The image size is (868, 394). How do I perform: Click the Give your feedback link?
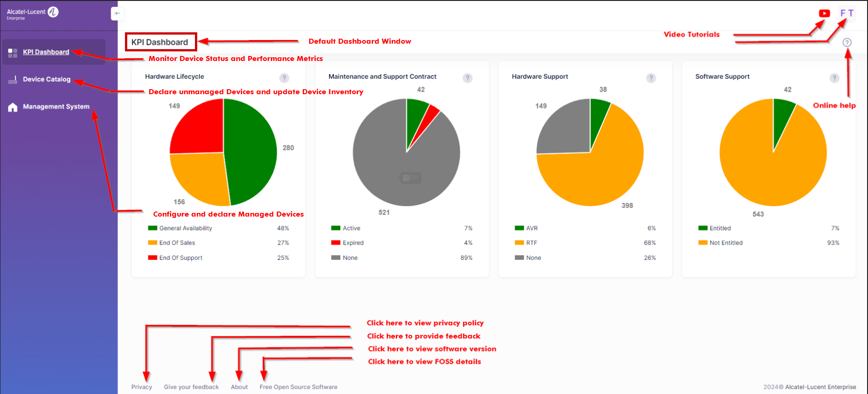tap(191, 387)
